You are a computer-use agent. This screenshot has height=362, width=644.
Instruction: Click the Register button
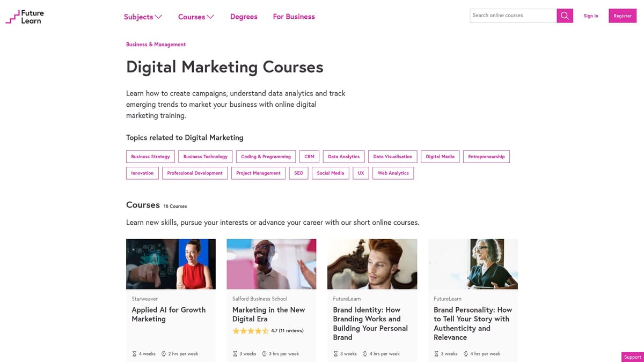623,16
